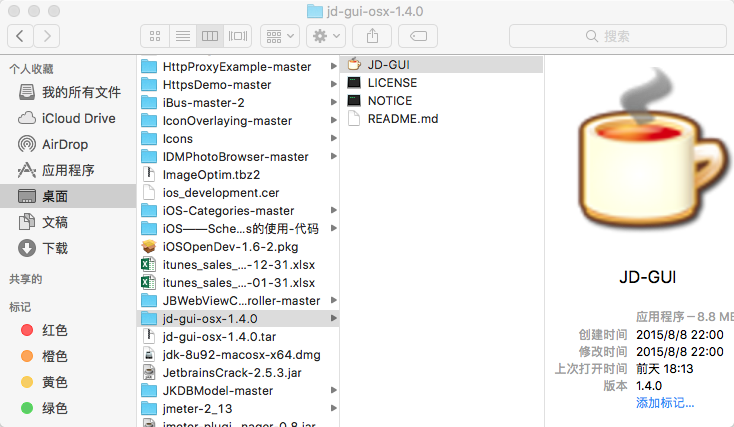Select the JBWebViewC...roller-master folder icon
Viewport: 734px width, 427px height.
pos(149,301)
